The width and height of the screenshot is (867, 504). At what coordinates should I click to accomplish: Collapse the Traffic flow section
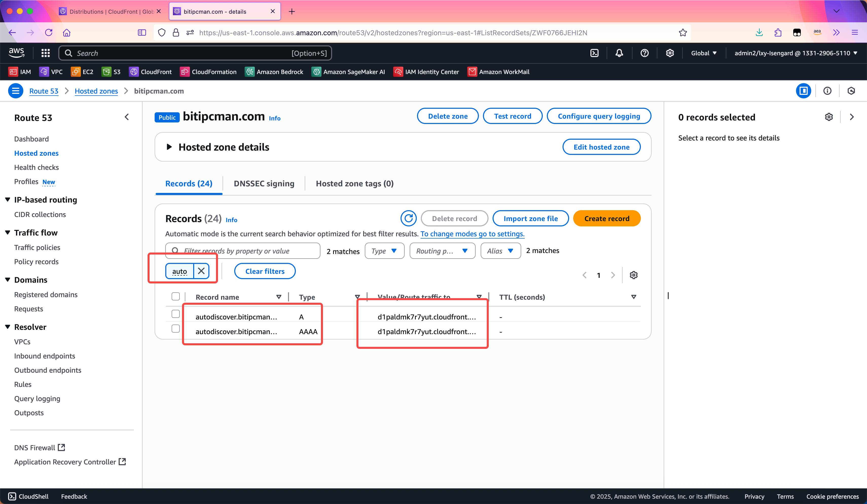pos(8,232)
